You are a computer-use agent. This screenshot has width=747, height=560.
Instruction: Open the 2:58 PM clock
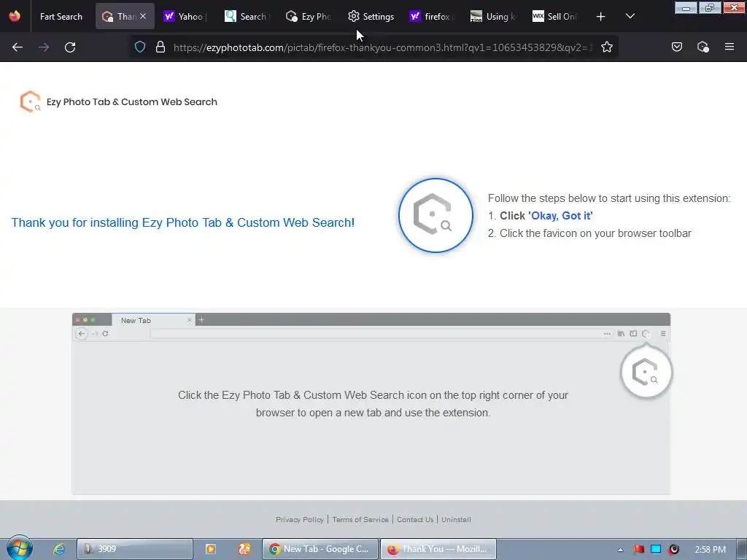point(711,550)
